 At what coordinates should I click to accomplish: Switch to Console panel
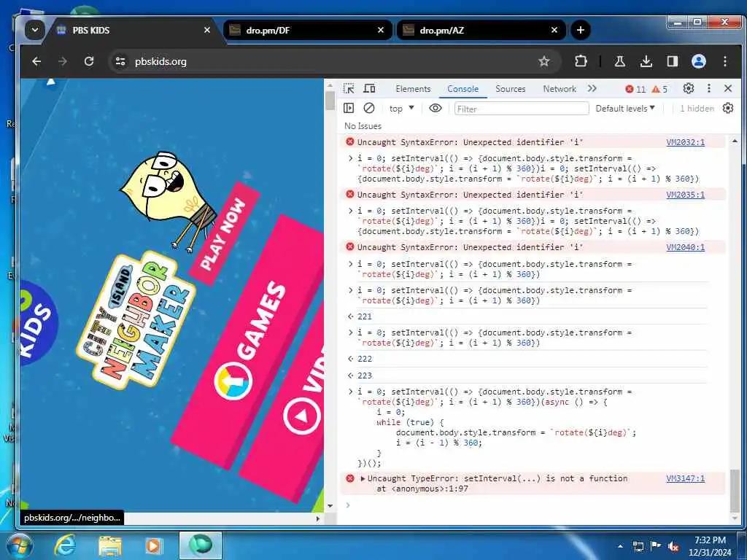click(462, 88)
